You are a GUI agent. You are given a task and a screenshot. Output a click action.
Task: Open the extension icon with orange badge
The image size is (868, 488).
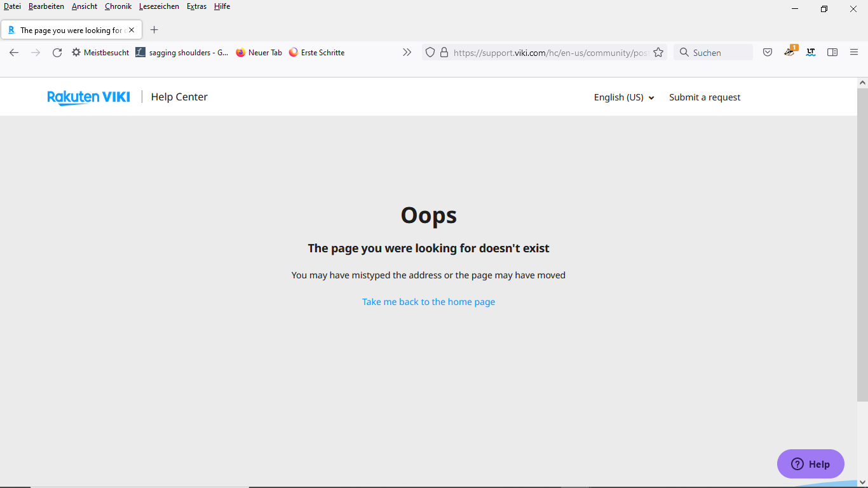pyautogui.click(x=790, y=52)
